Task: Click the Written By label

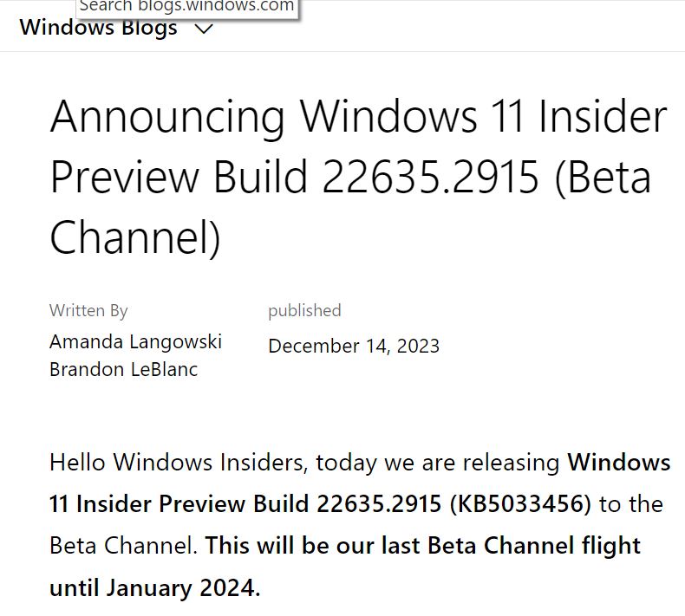Action: point(88,310)
